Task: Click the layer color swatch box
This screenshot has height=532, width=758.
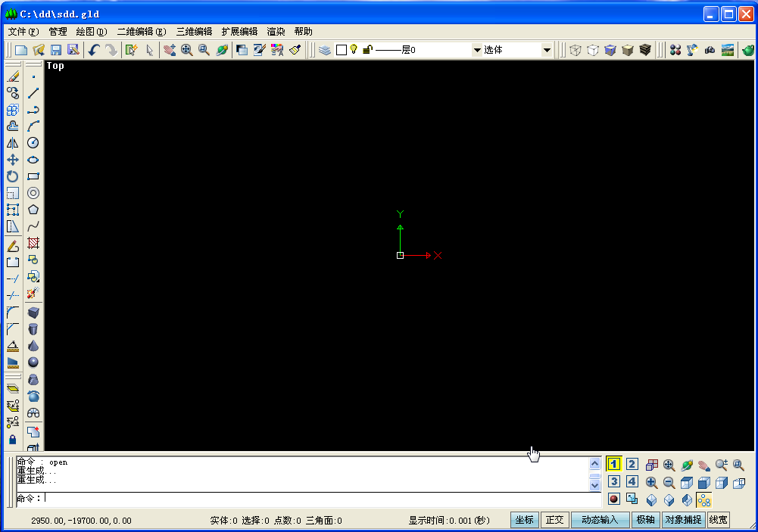Action: pos(342,50)
